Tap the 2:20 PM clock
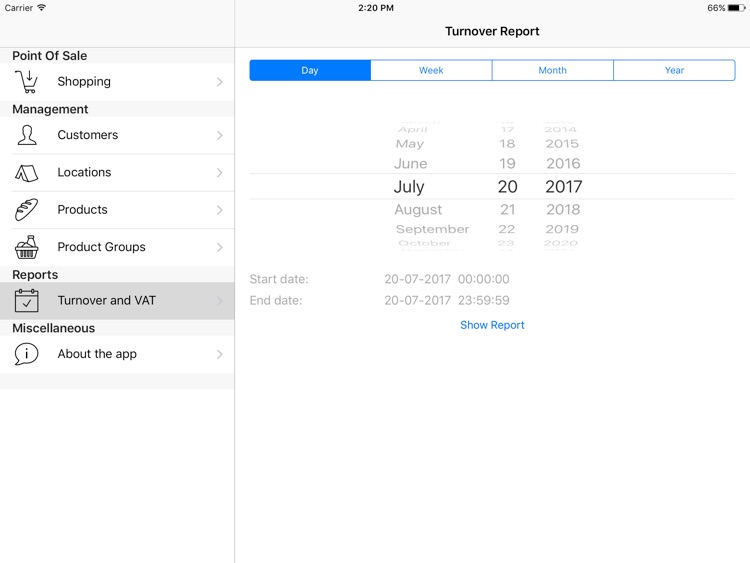Image resolution: width=750 pixels, height=563 pixels. pos(376,8)
